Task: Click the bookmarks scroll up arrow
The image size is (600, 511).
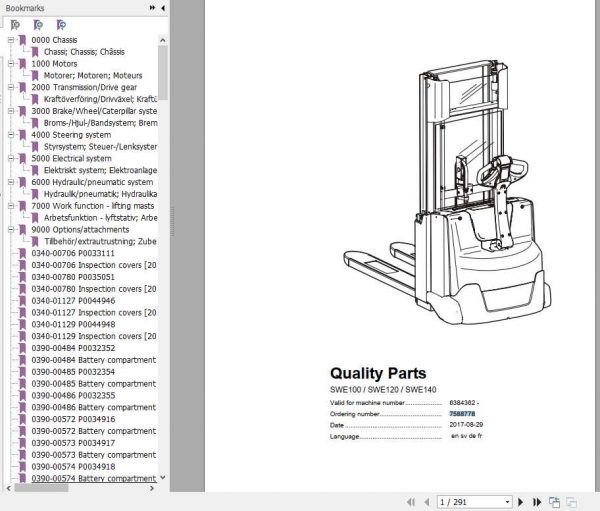Action: [163, 40]
